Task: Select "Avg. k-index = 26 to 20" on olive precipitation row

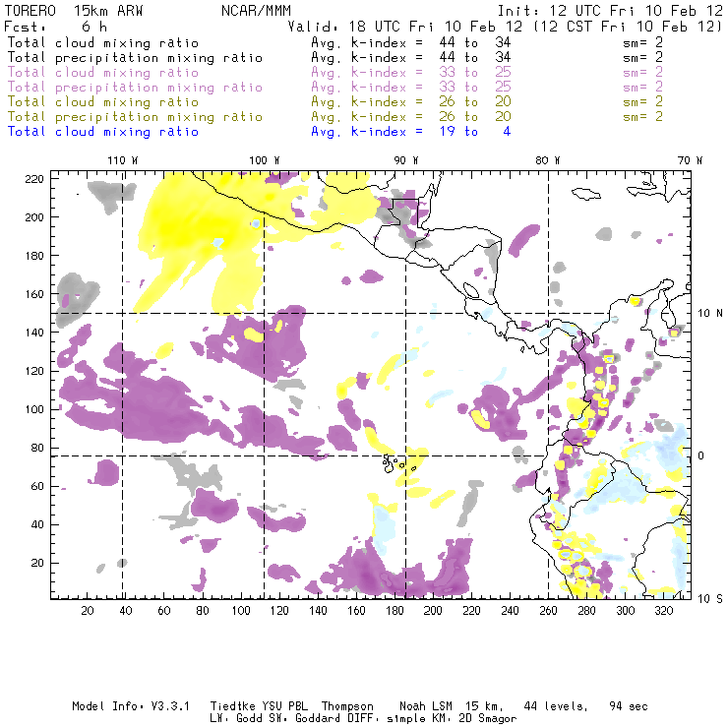Action: pyautogui.click(x=411, y=116)
